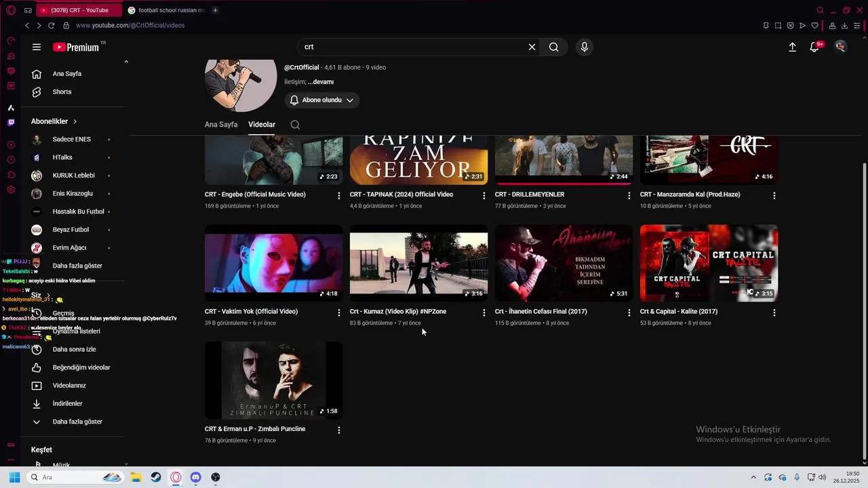
Task: Play CRT - Vaktim Yok thumbnail
Action: pyautogui.click(x=273, y=263)
